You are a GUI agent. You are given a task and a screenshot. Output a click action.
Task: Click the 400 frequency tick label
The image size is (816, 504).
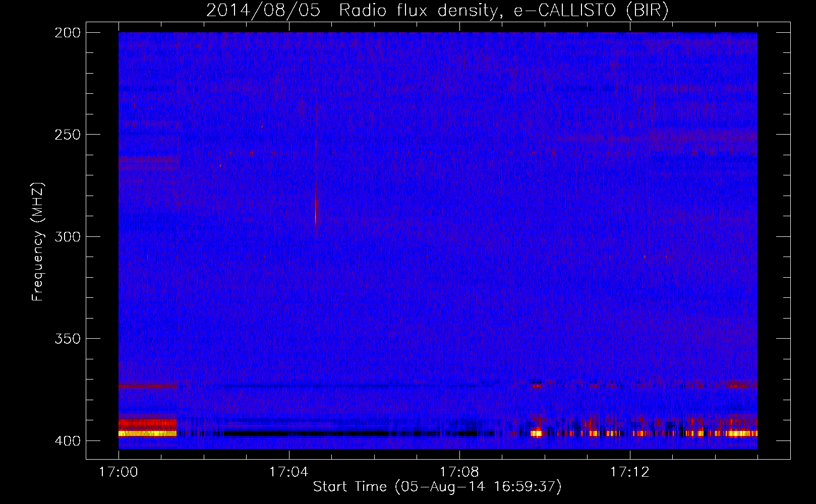68,440
